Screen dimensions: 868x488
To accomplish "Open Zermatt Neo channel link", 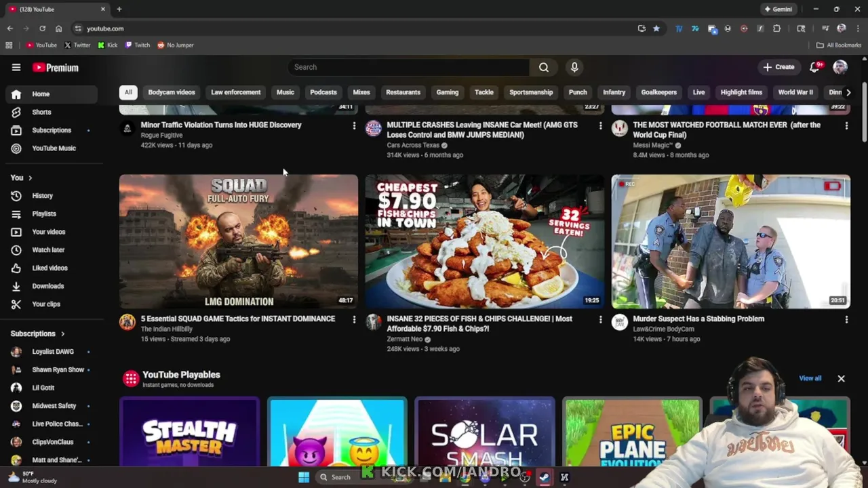I will (405, 339).
